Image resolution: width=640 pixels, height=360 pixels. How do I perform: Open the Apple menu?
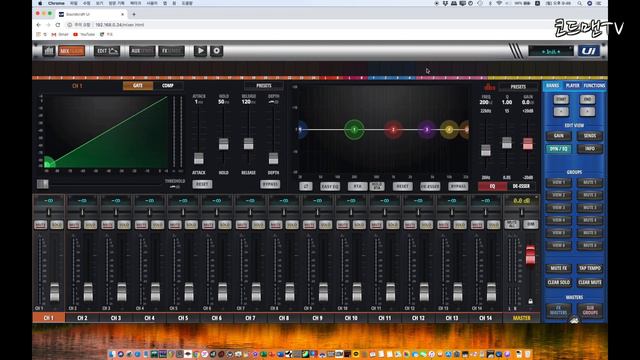coord(40,3)
